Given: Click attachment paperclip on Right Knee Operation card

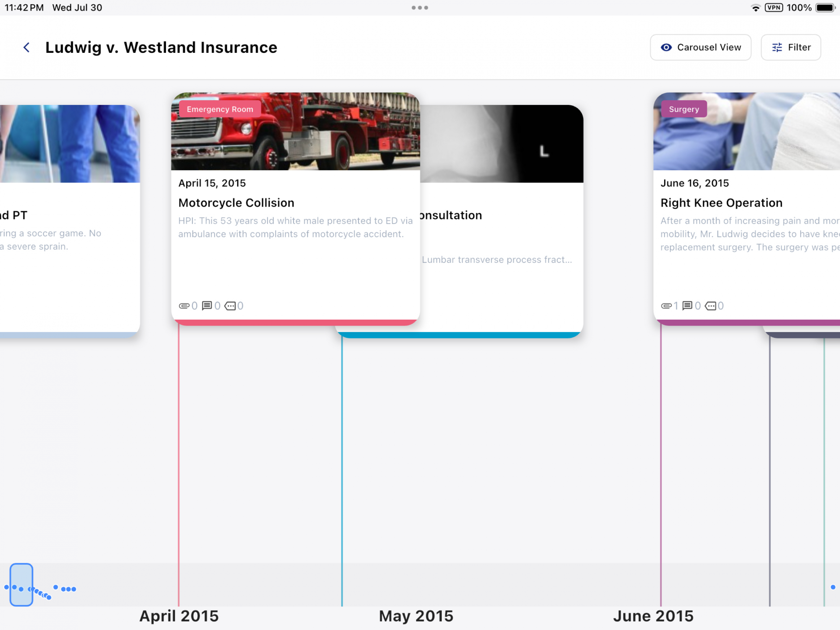Looking at the screenshot, I should click(x=666, y=306).
